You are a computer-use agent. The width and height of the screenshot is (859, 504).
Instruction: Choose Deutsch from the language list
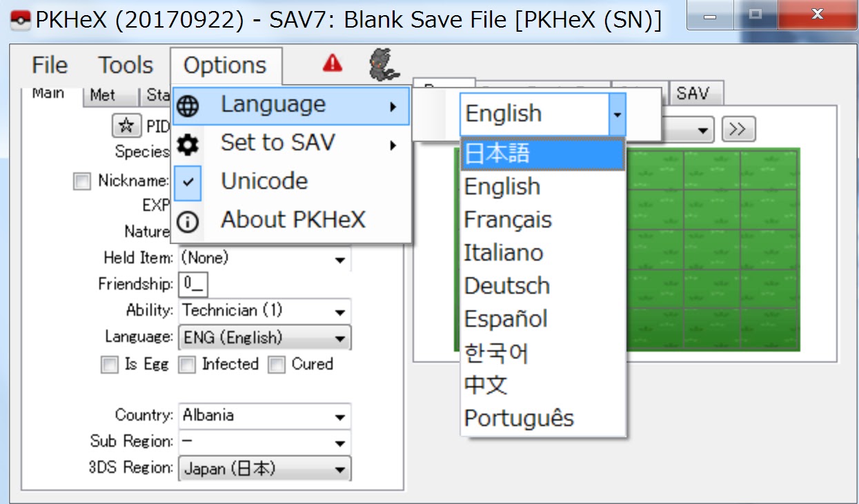point(543,285)
